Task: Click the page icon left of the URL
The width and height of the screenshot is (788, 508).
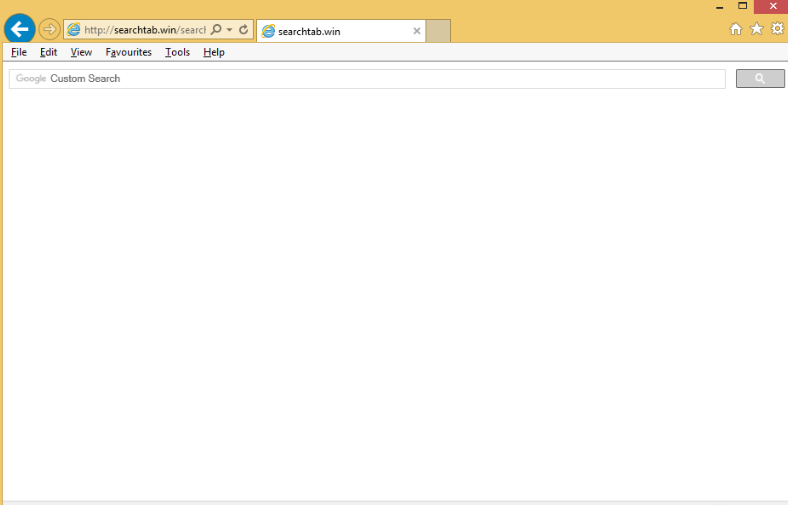Action: click(x=73, y=30)
